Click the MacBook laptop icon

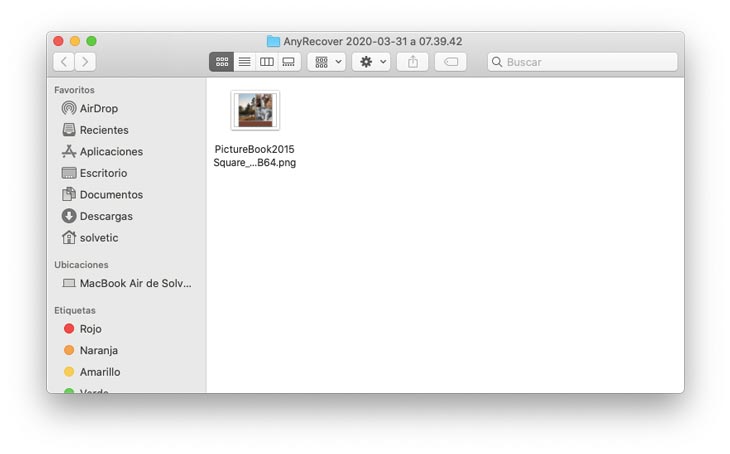69,283
